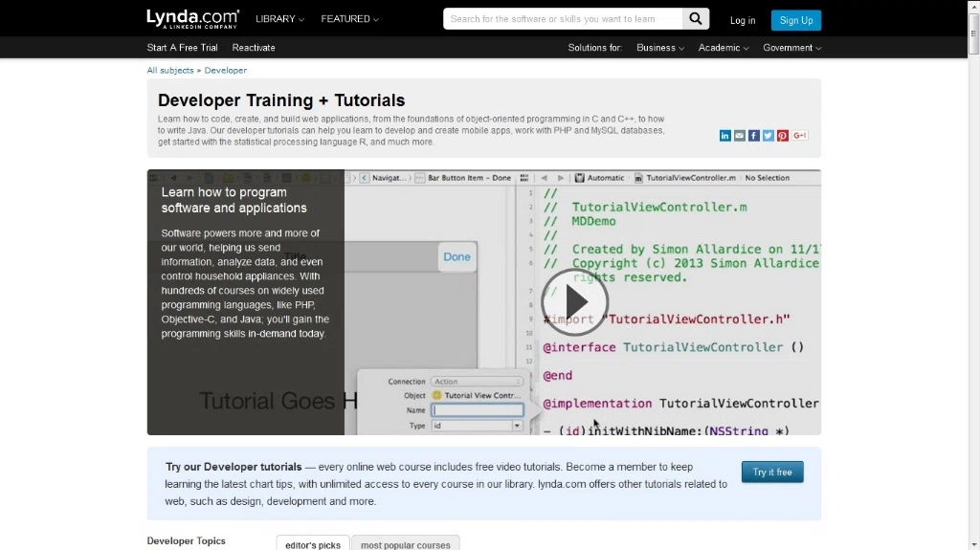
Task: Click the scrollbar down arrow
Action: click(973, 544)
